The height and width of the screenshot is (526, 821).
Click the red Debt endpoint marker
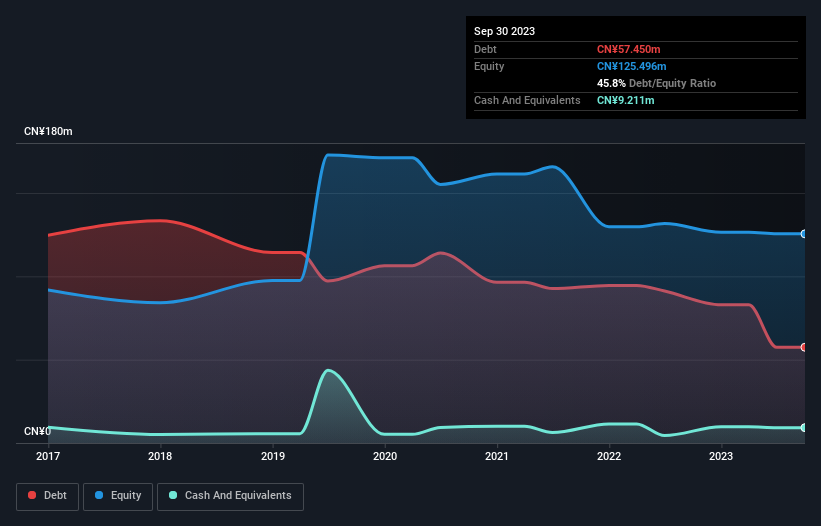(804, 347)
